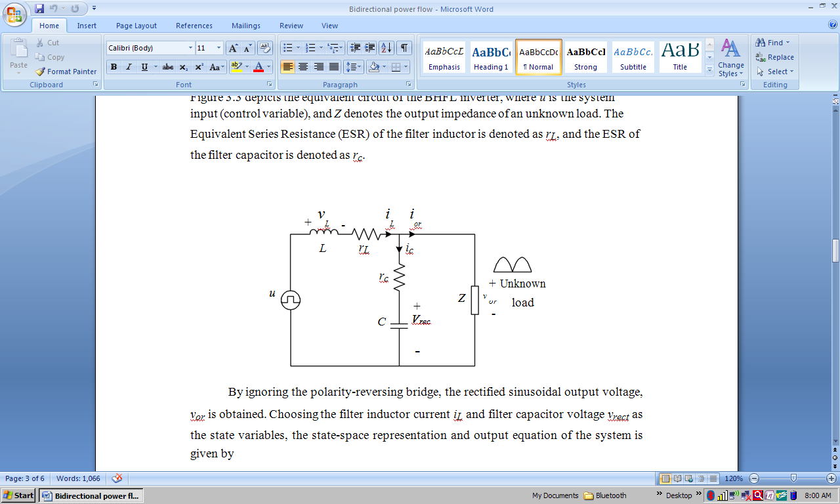840x504 pixels.
Task: Toggle Bold formatting
Action: [114, 67]
